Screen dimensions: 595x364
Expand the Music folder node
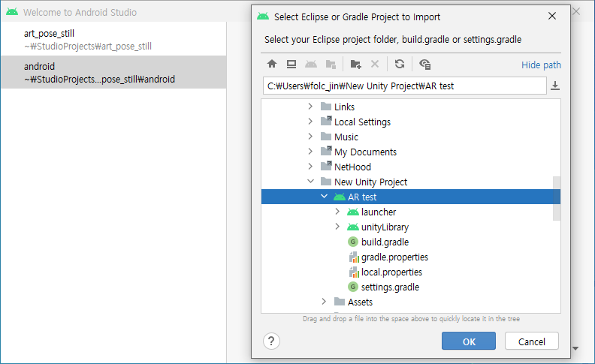310,137
